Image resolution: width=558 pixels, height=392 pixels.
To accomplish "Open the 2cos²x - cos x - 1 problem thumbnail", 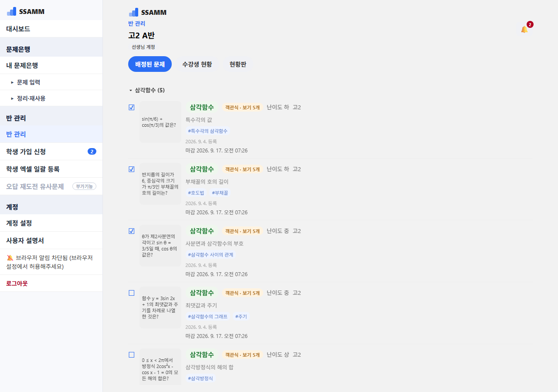I will [160, 367].
